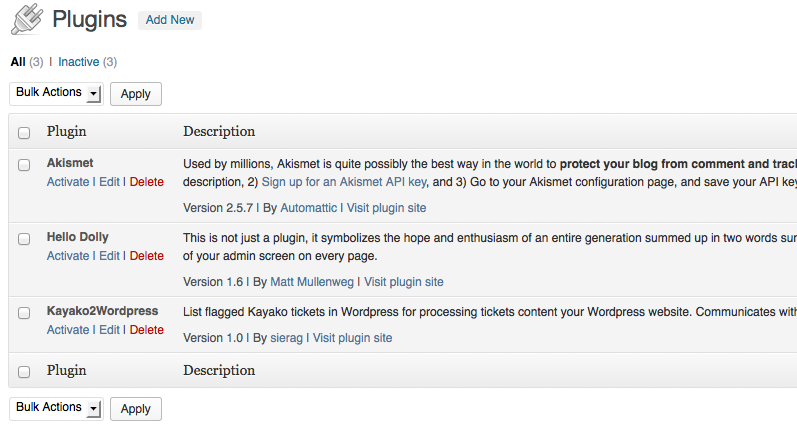Image resolution: width=797 pixels, height=445 pixels.
Task: Delete the Hello Dolly plugin
Action: (146, 256)
